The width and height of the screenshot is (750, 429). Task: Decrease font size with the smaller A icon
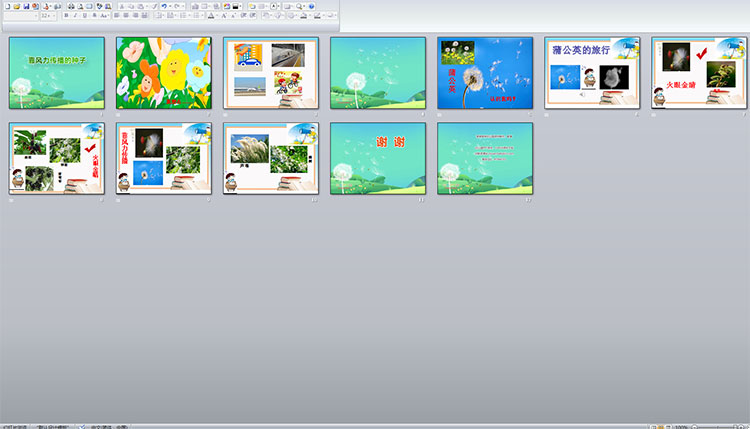click(x=233, y=16)
